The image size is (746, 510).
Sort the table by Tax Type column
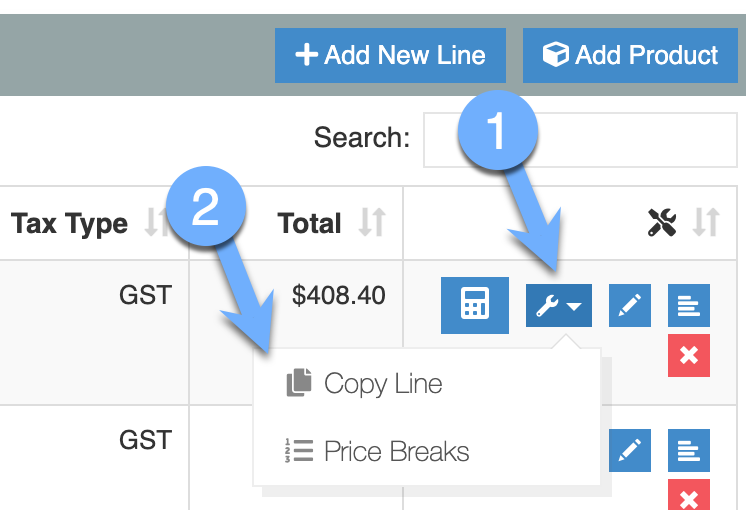point(156,222)
